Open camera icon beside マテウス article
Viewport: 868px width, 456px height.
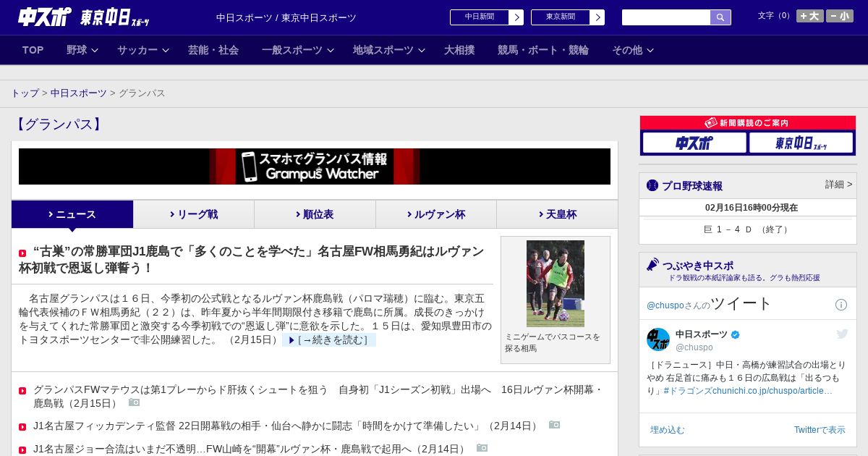pyautogui.click(x=134, y=402)
